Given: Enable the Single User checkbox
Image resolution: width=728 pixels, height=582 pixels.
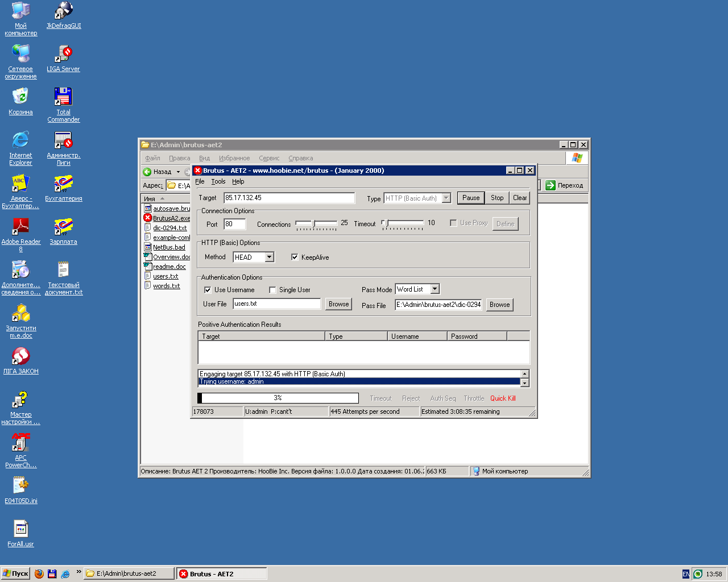Looking at the screenshot, I should click(x=272, y=290).
